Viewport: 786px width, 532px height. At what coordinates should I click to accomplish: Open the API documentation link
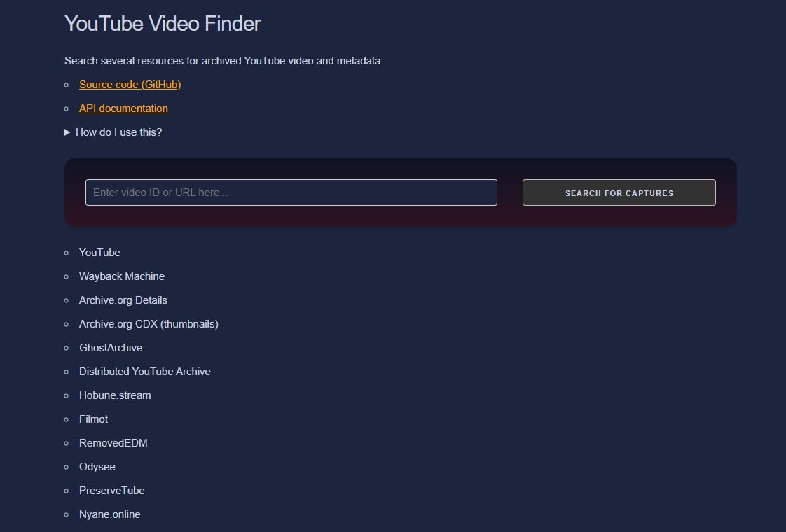[x=123, y=108]
